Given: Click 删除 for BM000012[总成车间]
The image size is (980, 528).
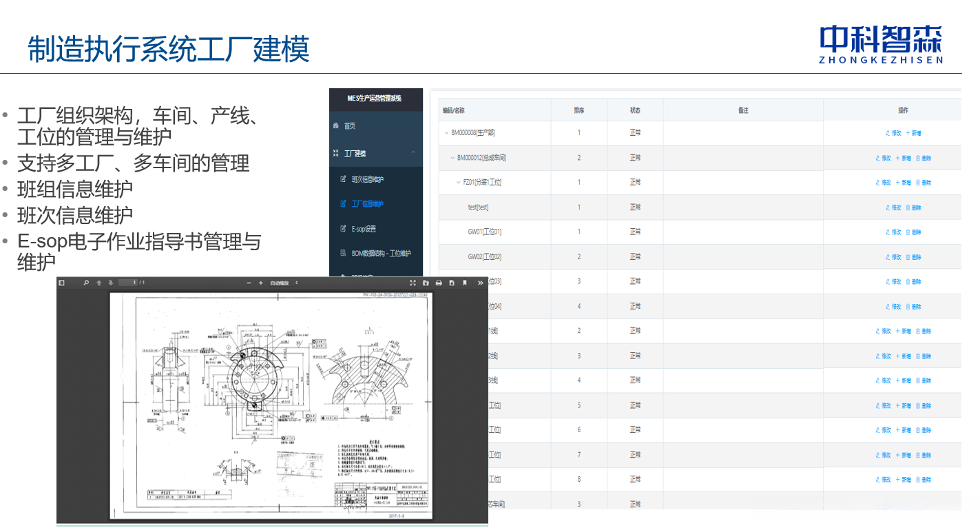Looking at the screenshot, I should coord(924,158).
